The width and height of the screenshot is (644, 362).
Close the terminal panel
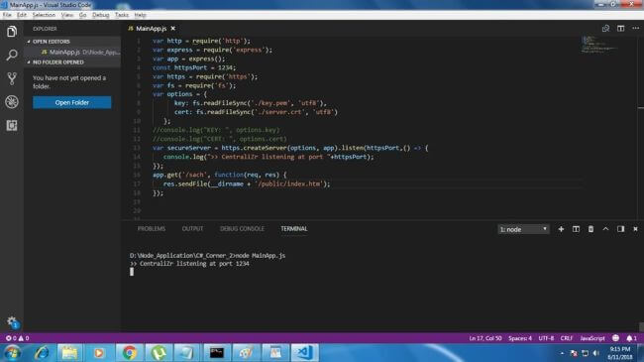[635, 229]
